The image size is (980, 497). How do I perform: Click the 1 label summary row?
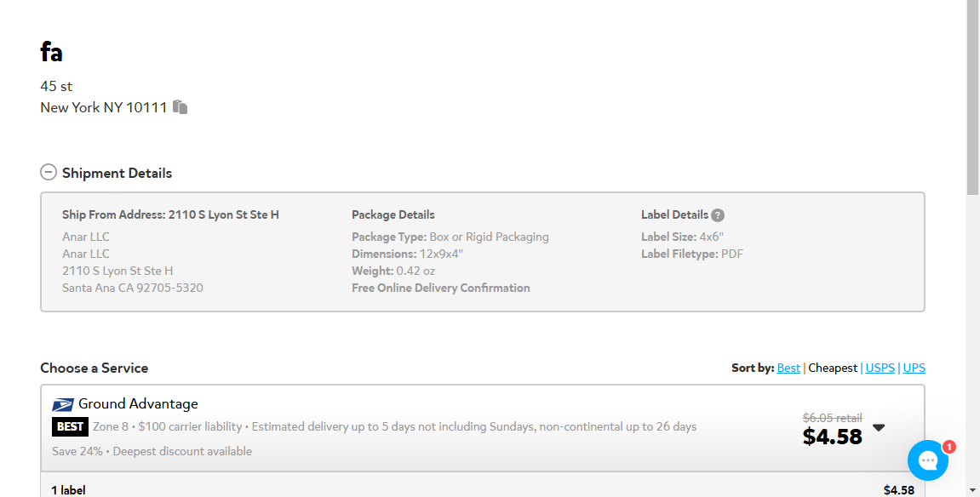[x=483, y=488]
